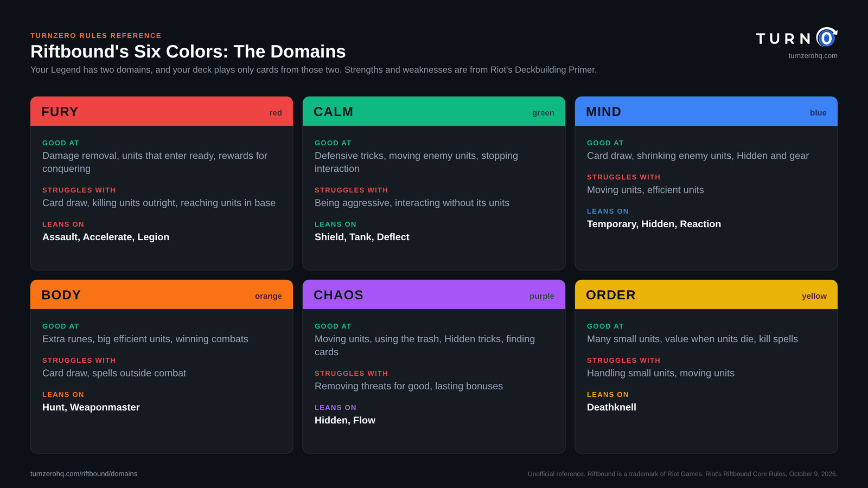Click Fury's 'Card draw, killing units outright' text
The width and height of the screenshot is (868, 488).
click(x=159, y=203)
